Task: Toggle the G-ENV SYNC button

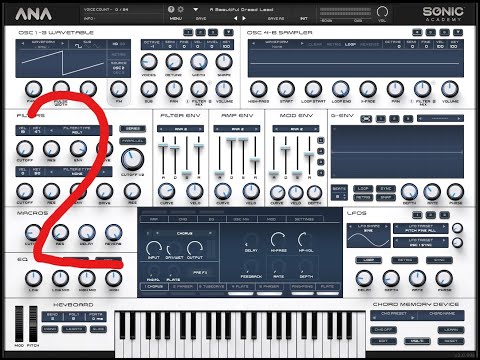Action: (x=386, y=189)
